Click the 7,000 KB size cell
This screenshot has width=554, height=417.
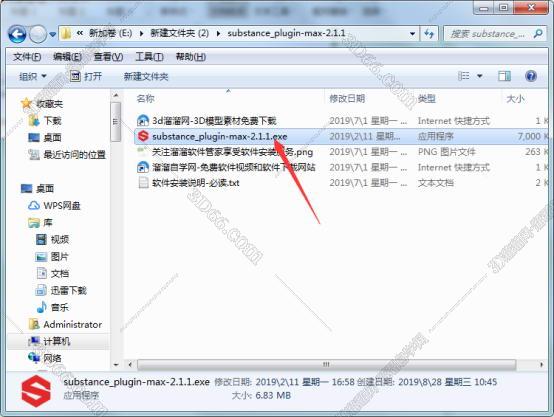pyautogui.click(x=533, y=136)
